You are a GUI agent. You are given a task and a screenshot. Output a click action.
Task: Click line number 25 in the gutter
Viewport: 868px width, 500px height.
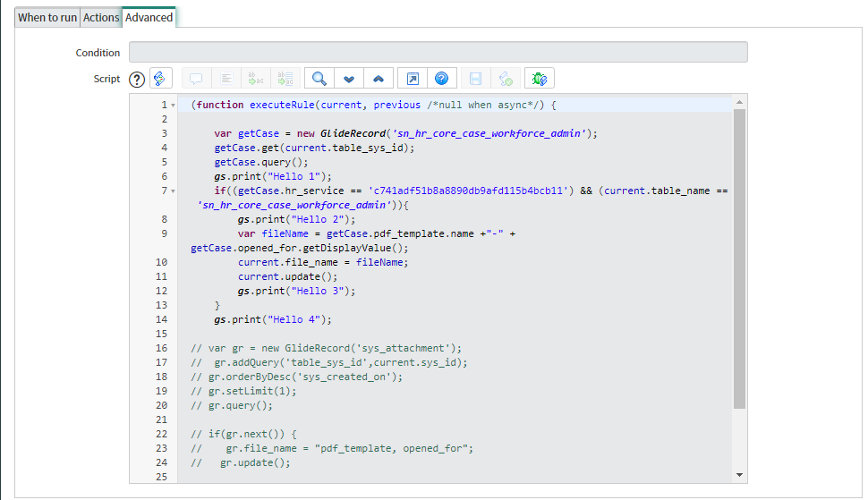pos(161,477)
